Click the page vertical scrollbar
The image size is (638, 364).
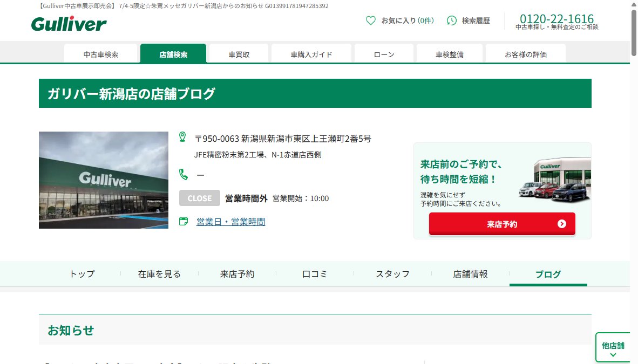tap(634, 32)
